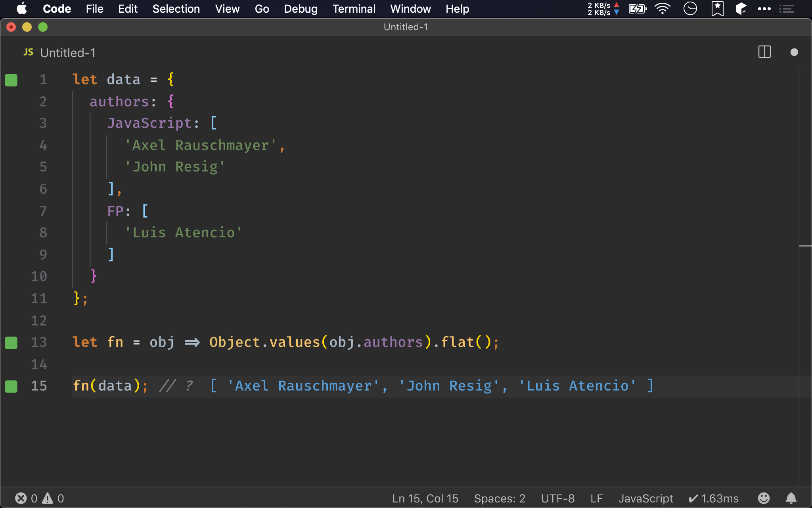This screenshot has height=508, width=812.
Task: Change end of line sequence LF
Action: click(596, 498)
